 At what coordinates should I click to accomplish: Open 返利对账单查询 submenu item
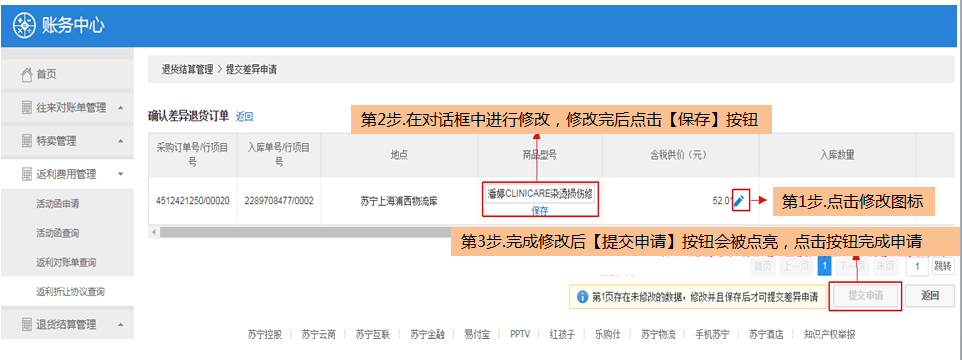pos(66,262)
